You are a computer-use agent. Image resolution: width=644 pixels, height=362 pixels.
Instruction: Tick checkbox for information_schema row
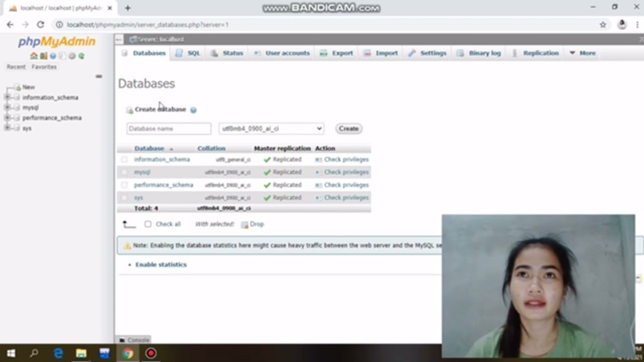pos(124,159)
